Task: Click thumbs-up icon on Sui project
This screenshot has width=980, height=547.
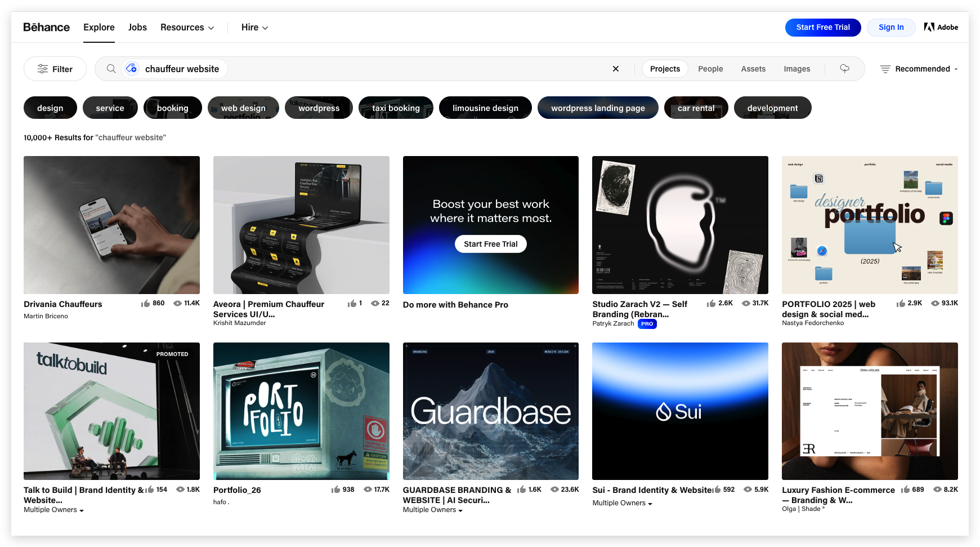Action: point(717,490)
